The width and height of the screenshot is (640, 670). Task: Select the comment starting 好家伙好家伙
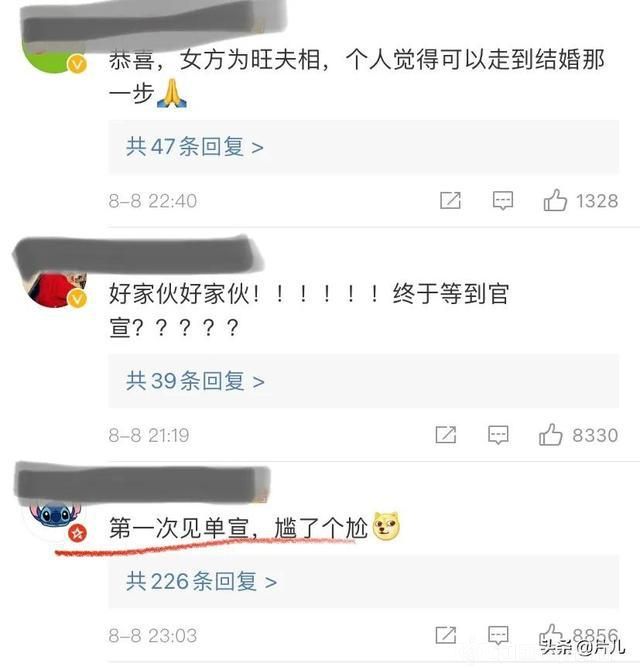point(309,311)
